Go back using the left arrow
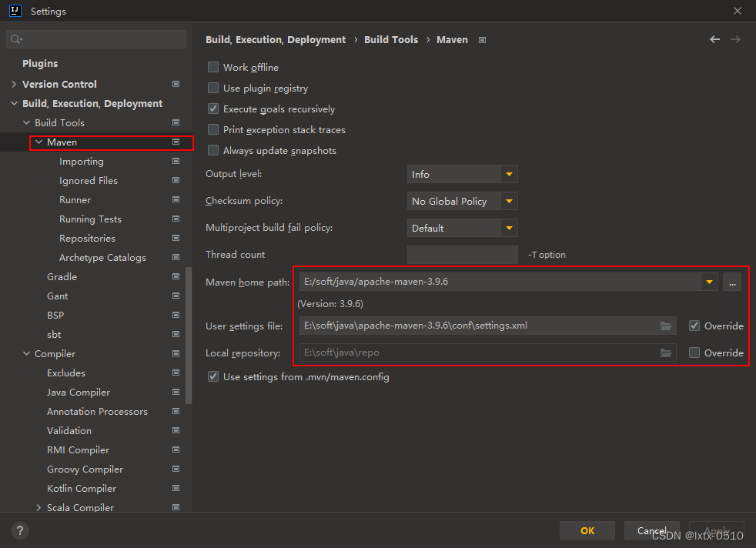Image resolution: width=756 pixels, height=548 pixels. [714, 39]
